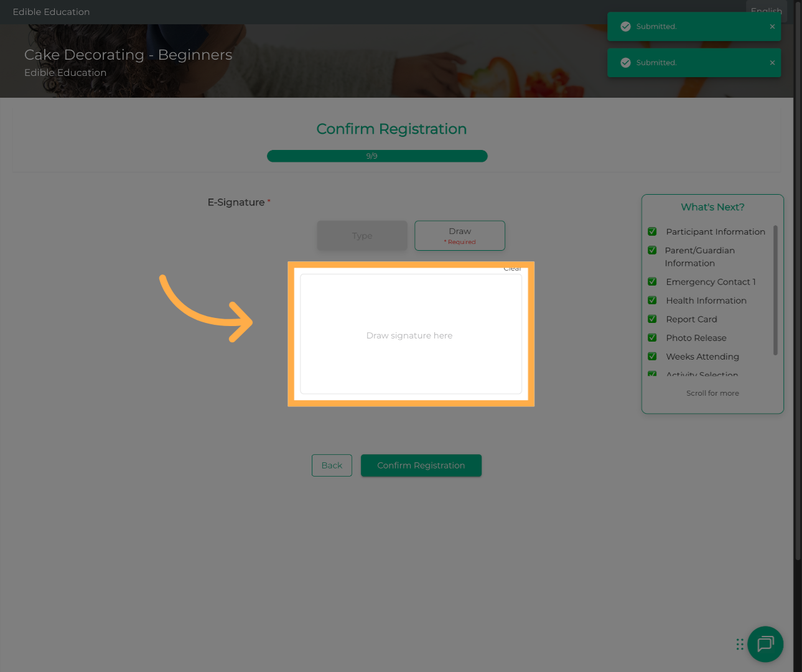Click the Health Information check icon
This screenshot has height=672, width=802.
(652, 301)
